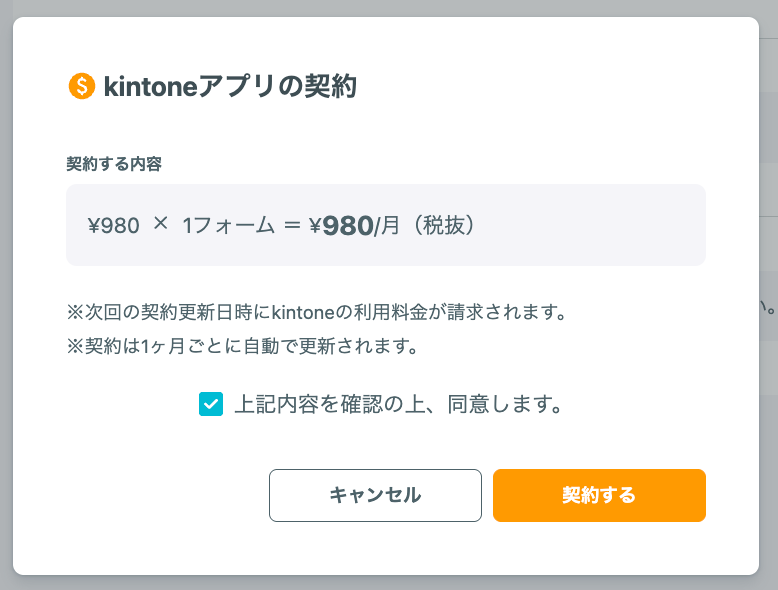Click the kintoneアプリの契約 dialog title
This screenshot has height=590, width=778.
pyautogui.click(x=230, y=86)
